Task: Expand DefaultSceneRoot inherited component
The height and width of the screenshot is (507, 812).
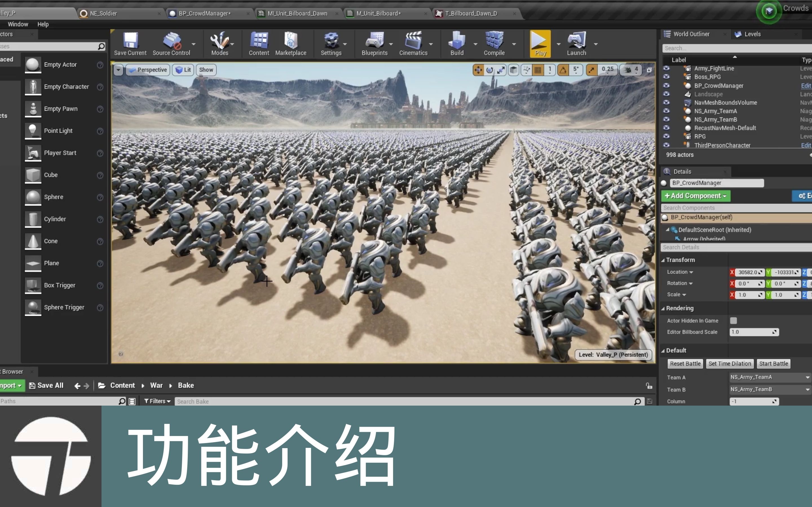Action: coord(668,230)
